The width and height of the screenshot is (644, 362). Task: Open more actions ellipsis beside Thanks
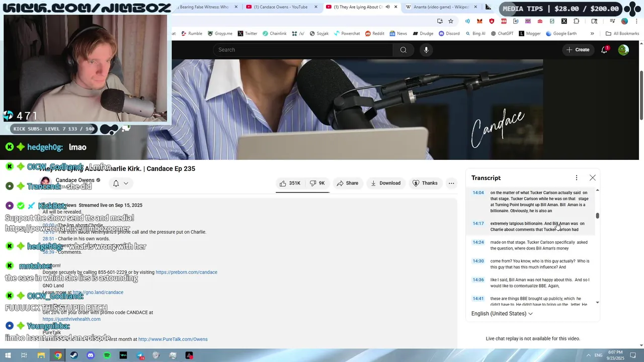(451, 183)
